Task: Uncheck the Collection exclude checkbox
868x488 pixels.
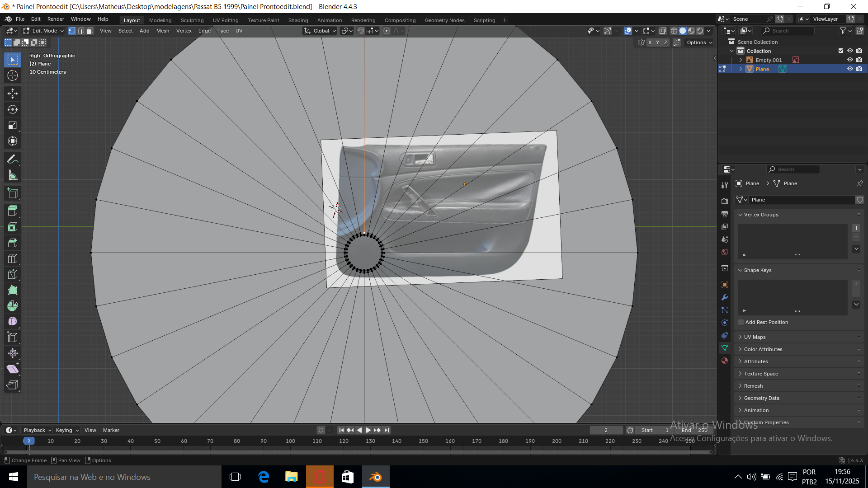Action: [x=841, y=51]
